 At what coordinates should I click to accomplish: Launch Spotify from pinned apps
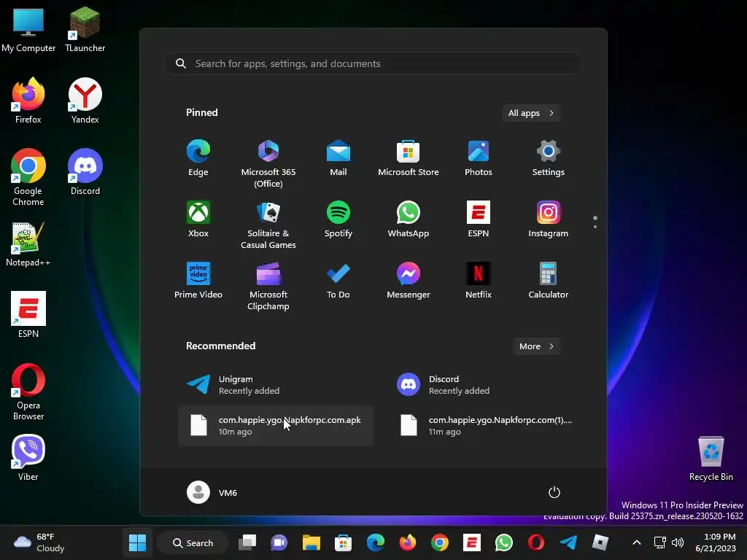(338, 219)
